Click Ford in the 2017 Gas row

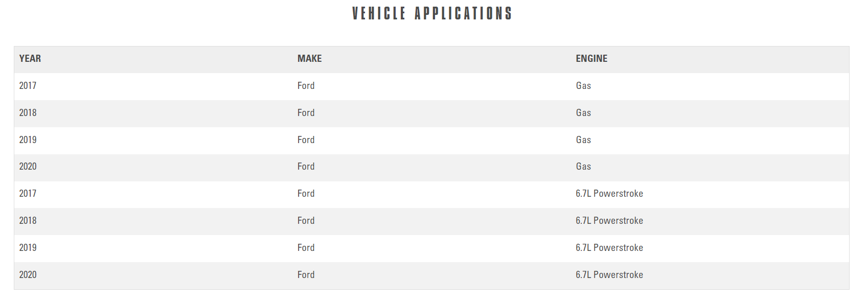click(x=306, y=86)
